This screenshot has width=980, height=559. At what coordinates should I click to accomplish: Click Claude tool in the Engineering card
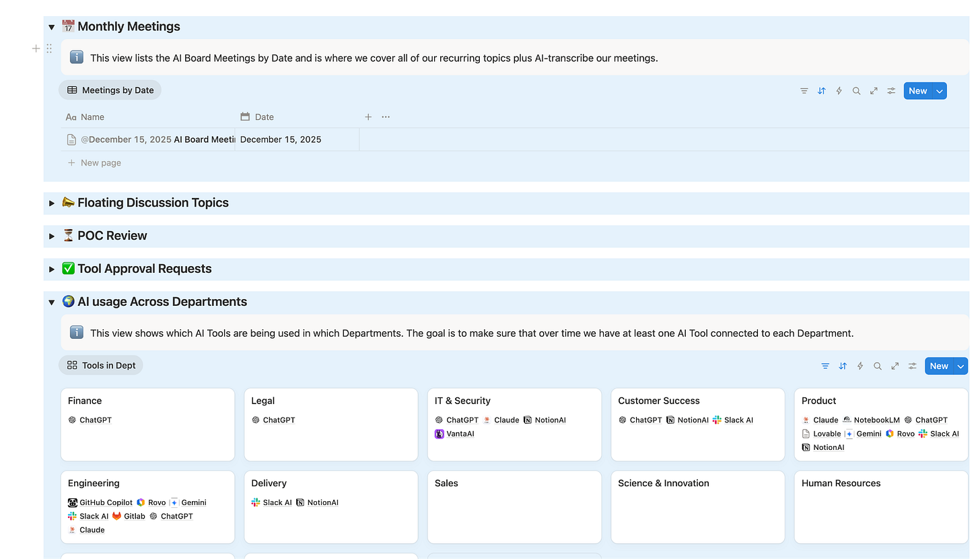86,531
